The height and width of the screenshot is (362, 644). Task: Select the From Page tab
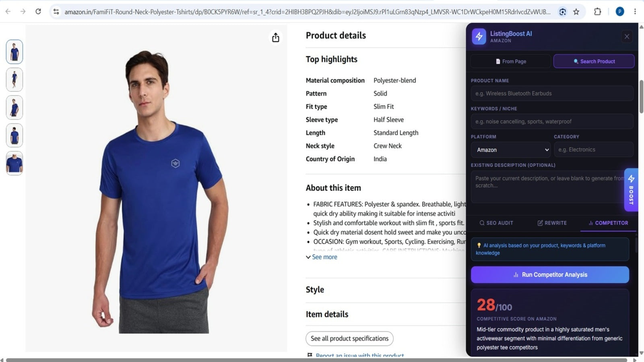click(x=511, y=61)
